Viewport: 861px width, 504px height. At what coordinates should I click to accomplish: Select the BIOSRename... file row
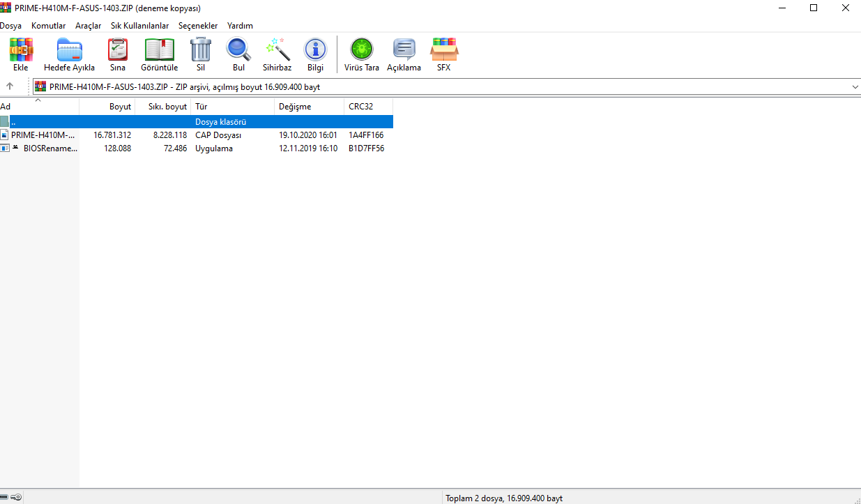(197, 148)
